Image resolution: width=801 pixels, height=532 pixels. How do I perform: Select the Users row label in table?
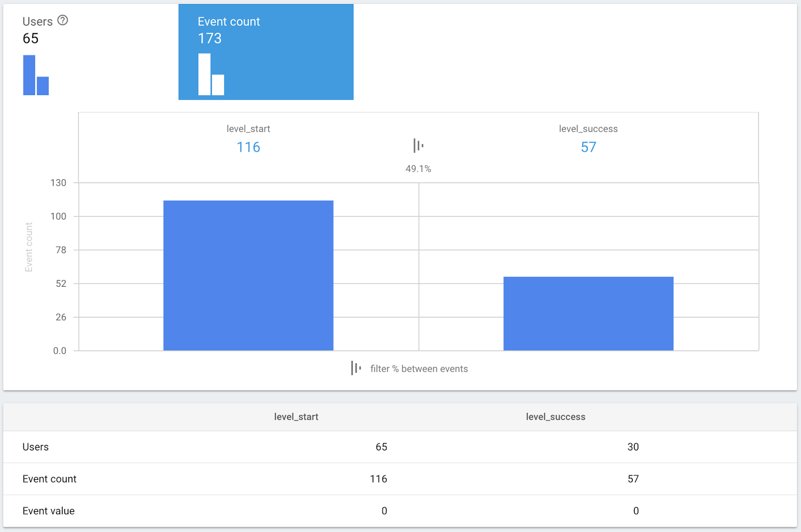click(36, 447)
